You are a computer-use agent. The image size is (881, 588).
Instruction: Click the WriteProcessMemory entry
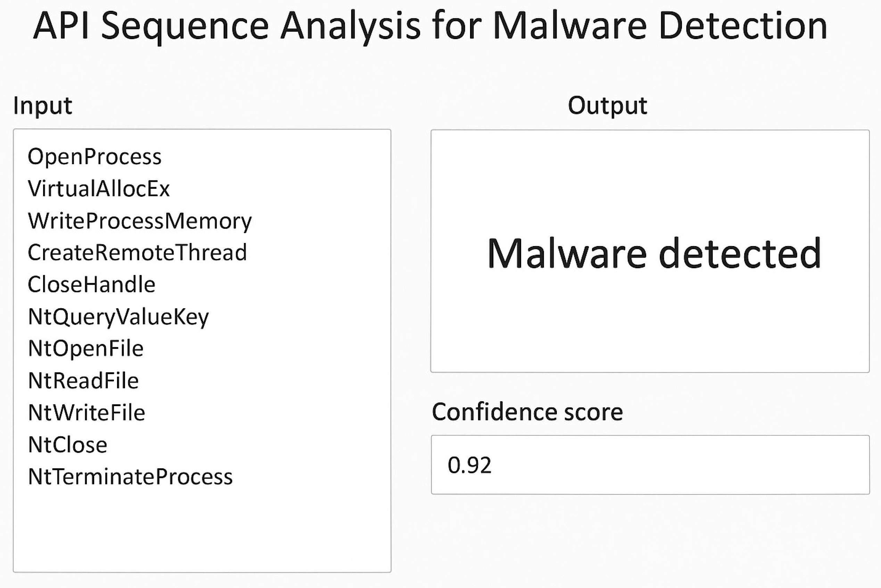coord(140,221)
